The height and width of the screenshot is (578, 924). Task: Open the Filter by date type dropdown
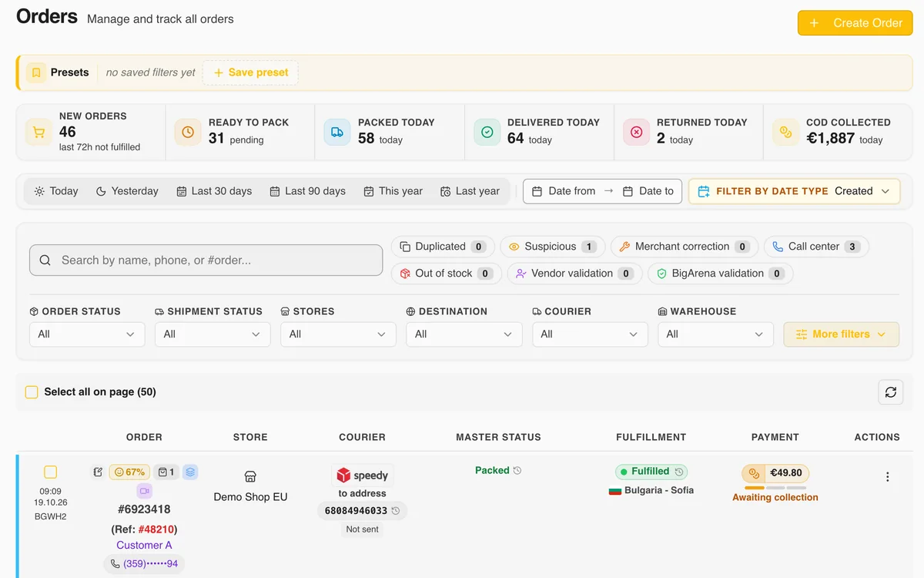(x=794, y=191)
